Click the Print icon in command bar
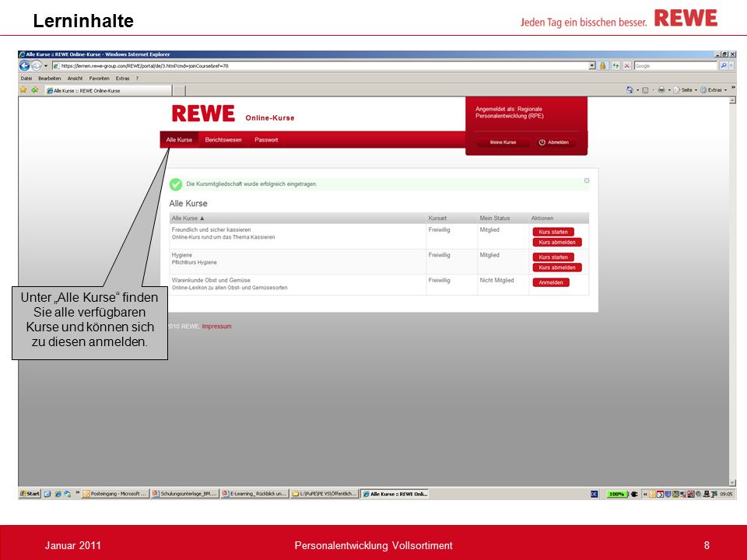This screenshot has height=560, width=747. [x=661, y=90]
